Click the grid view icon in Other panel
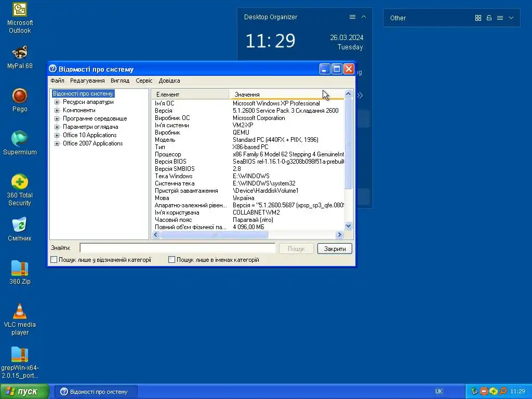This screenshot has height=399, width=532. [478, 18]
